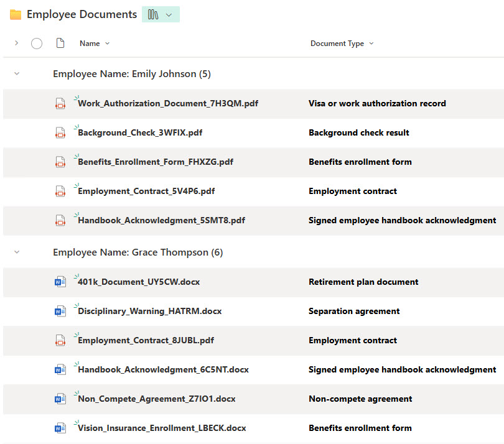Click Word icon for Handbook_Acknowledgment_6C5NT
Image resolution: width=504 pixels, height=444 pixels.
[x=60, y=369]
